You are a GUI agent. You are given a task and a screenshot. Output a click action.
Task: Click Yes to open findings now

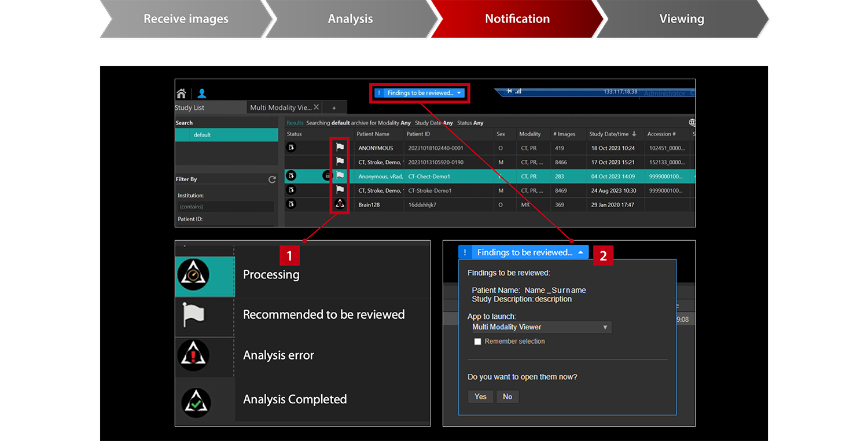[x=480, y=396]
